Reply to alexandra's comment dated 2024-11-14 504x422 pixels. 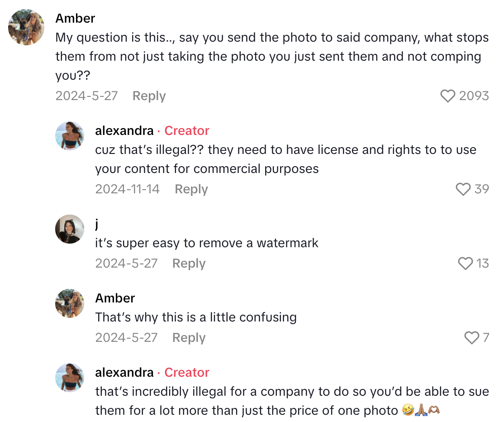point(191,189)
